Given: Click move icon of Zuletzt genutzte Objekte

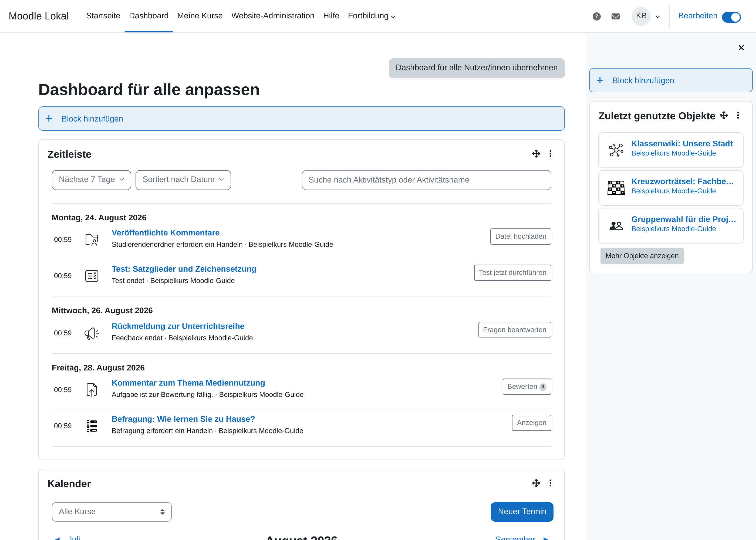Looking at the screenshot, I should coord(724,115).
